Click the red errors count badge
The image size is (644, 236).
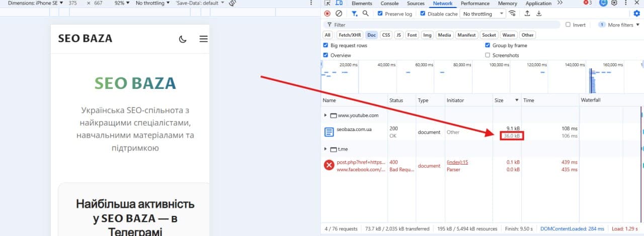tap(588, 3)
